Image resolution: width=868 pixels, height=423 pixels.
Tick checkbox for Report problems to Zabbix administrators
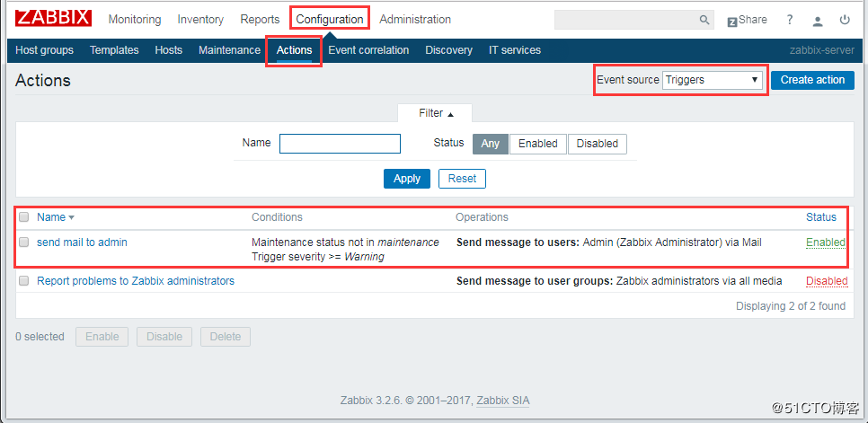point(23,281)
